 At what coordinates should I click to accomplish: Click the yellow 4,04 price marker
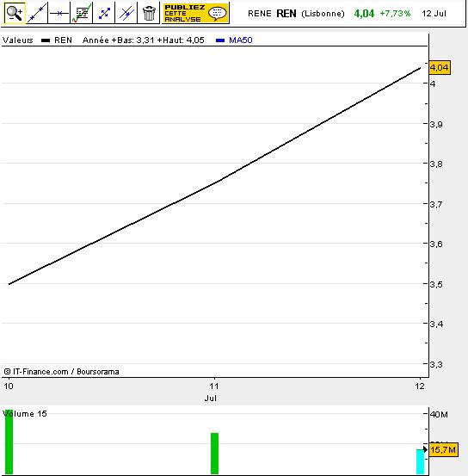click(440, 67)
